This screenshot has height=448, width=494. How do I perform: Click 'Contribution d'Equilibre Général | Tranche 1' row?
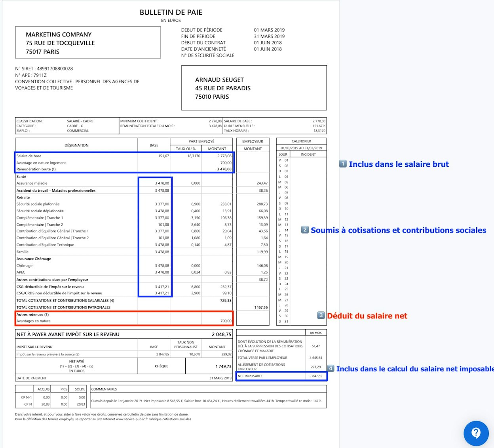(53, 231)
